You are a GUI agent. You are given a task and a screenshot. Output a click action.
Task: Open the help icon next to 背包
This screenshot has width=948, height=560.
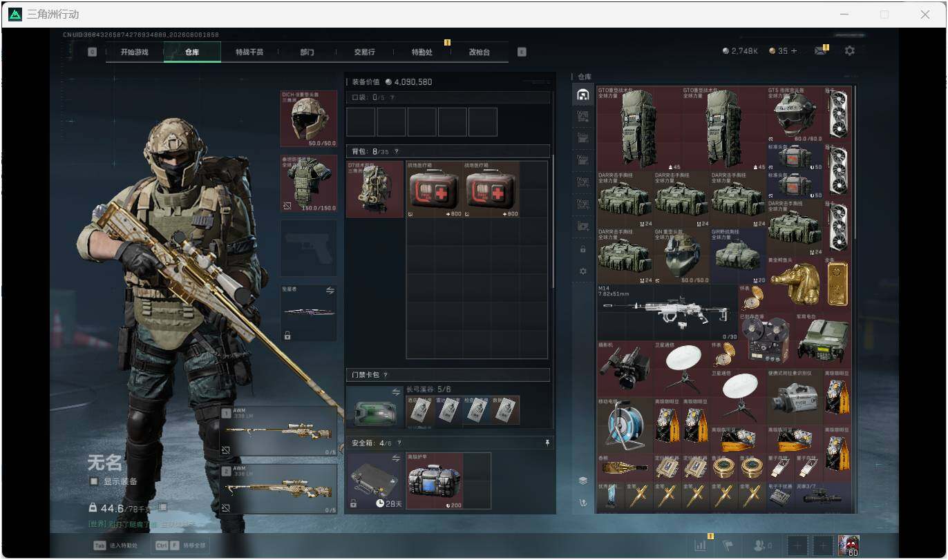click(x=396, y=151)
